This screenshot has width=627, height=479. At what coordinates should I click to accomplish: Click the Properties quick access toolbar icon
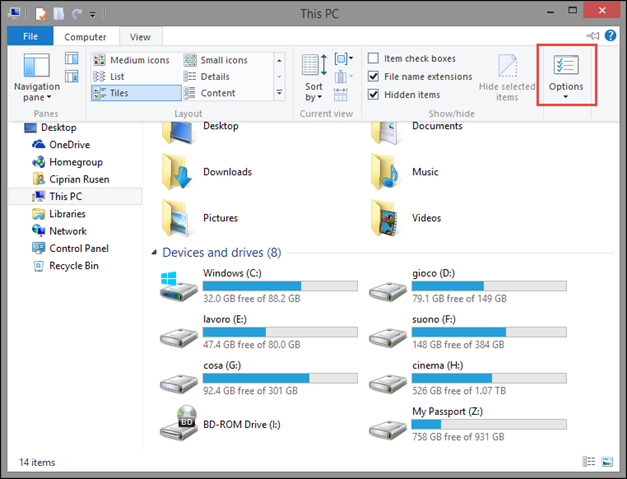41,14
